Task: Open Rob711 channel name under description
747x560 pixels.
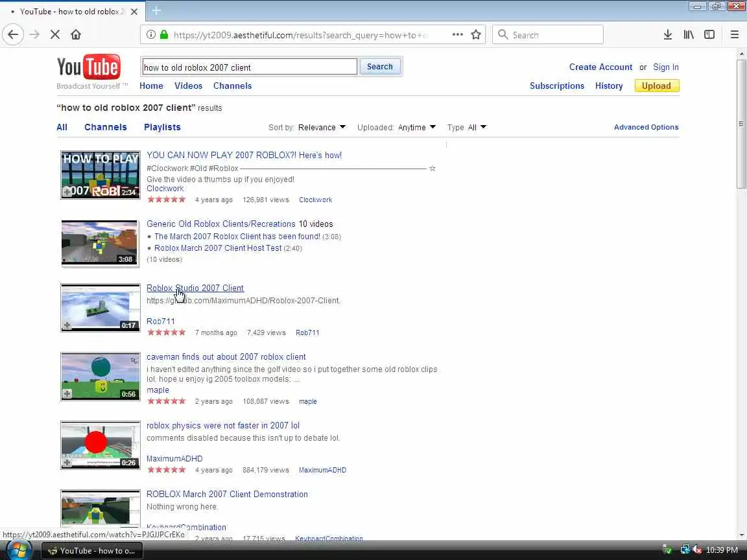Action: click(x=161, y=321)
